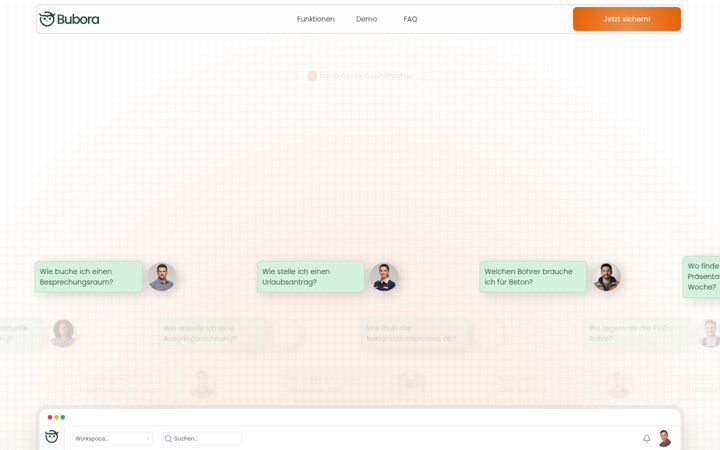Click the Bubora owl logo in header
This screenshot has width=720, height=450.
(x=69, y=19)
